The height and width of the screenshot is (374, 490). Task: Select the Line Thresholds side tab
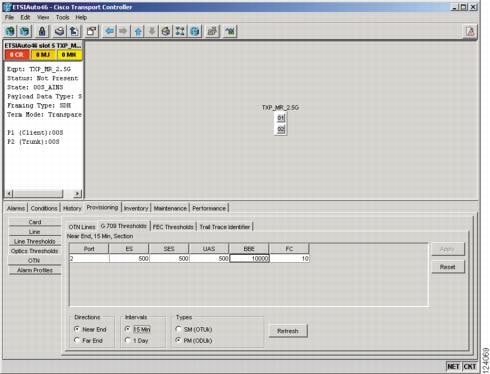[35, 241]
